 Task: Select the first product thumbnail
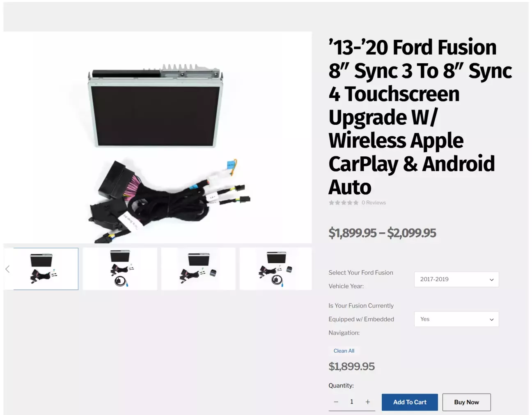[46, 269]
